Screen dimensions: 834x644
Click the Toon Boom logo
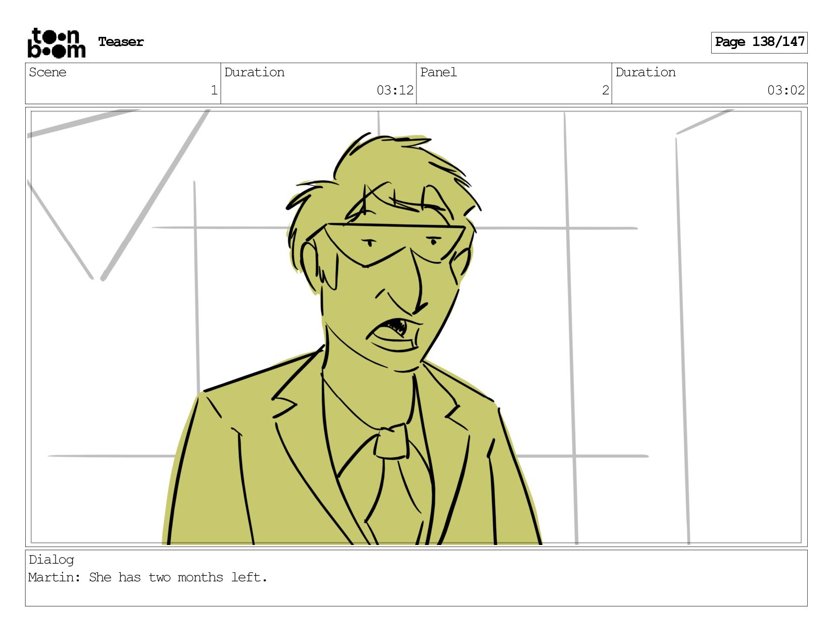pyautogui.click(x=56, y=43)
